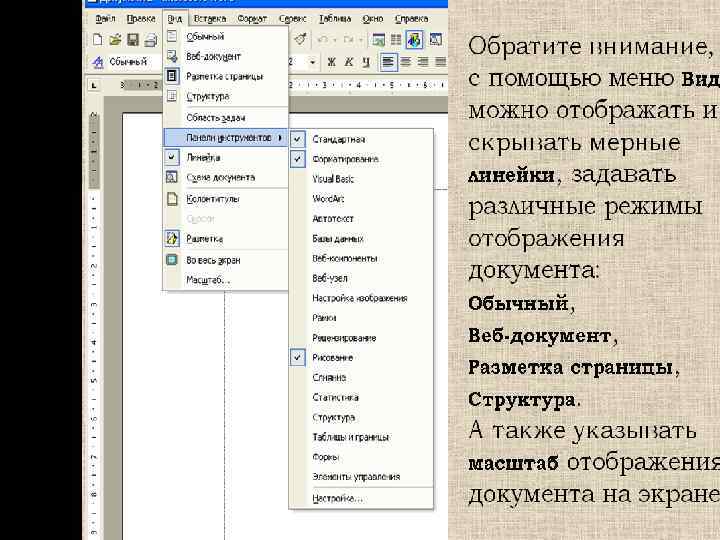
Task: Click the Веб-документ view icon in menu
Action: (x=172, y=56)
